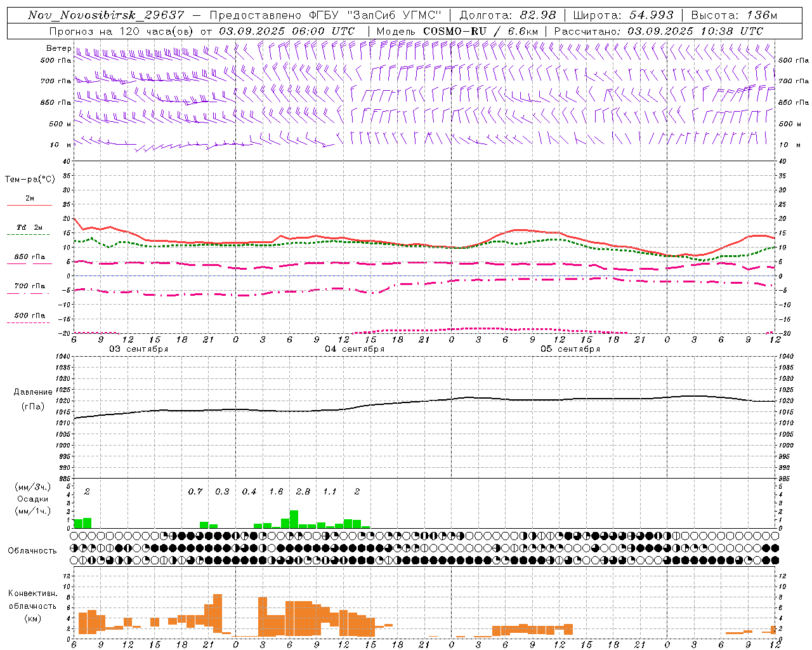Click the elevation value Высота: 136м
The width and height of the screenshot is (812, 650).
[x=734, y=15]
